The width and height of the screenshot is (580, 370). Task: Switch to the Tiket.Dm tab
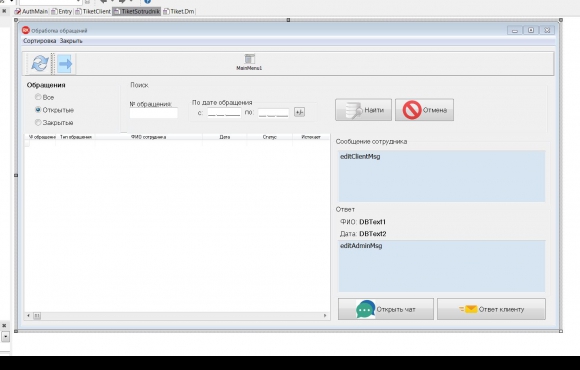179,11
